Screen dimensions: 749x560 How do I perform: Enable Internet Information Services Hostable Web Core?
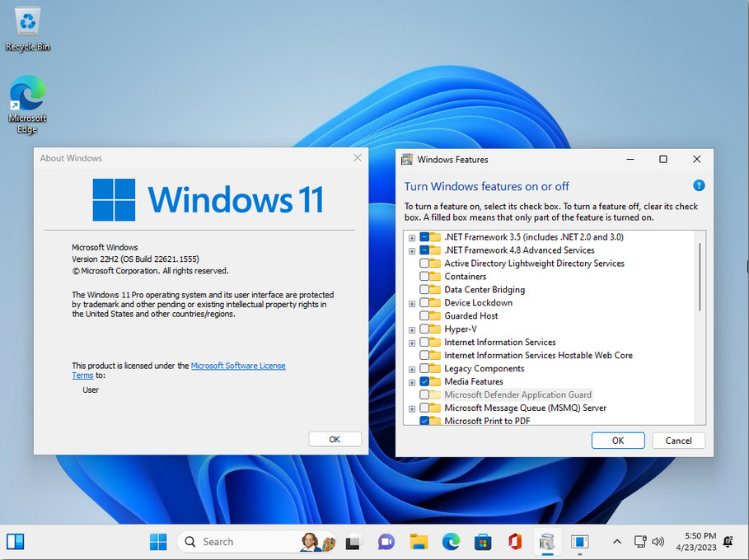[x=424, y=355]
